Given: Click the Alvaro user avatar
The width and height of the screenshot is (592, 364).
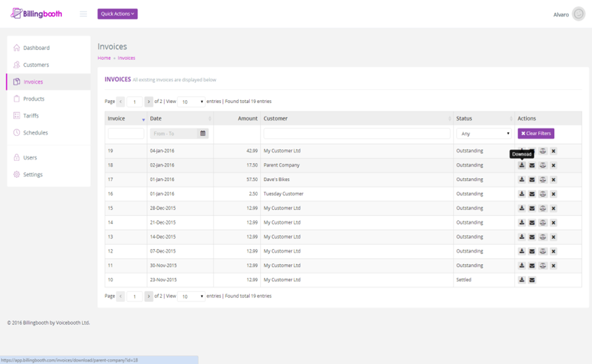Looking at the screenshot, I should click(579, 14).
